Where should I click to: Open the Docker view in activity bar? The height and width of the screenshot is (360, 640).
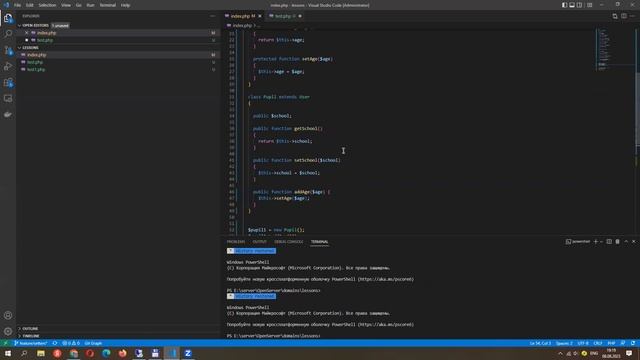click(x=8, y=115)
